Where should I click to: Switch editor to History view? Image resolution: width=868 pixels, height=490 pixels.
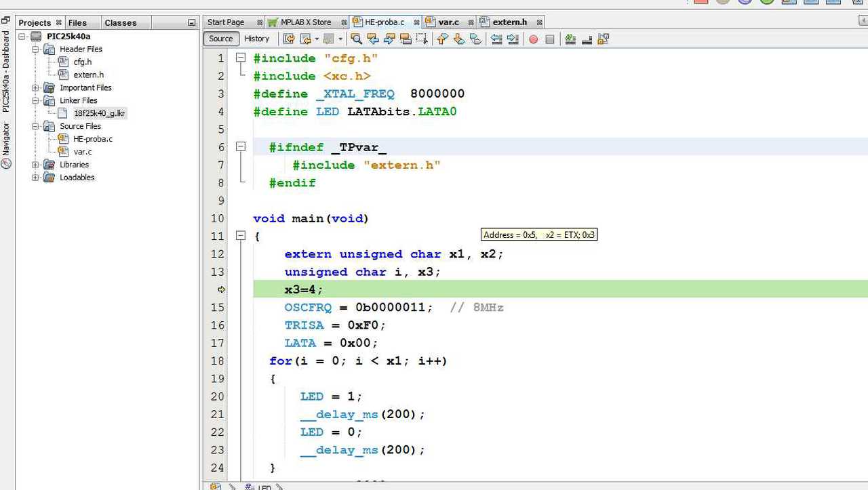point(257,39)
